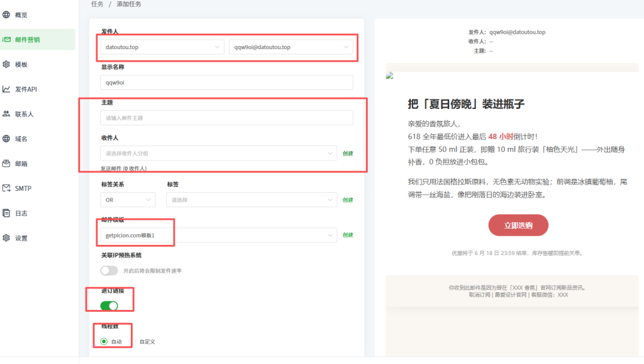Enable the 关联IP预热系统 rate limit toggle

tap(109, 270)
